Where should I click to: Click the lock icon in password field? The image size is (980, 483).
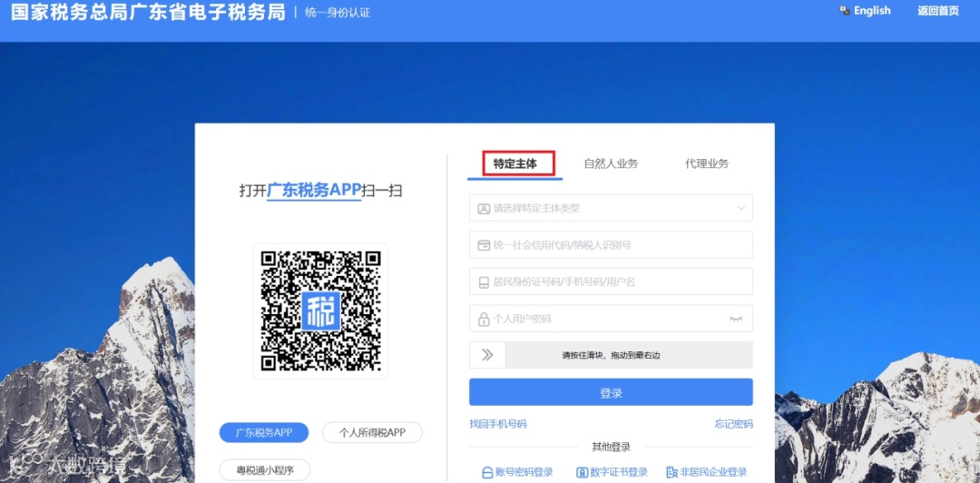[484, 319]
